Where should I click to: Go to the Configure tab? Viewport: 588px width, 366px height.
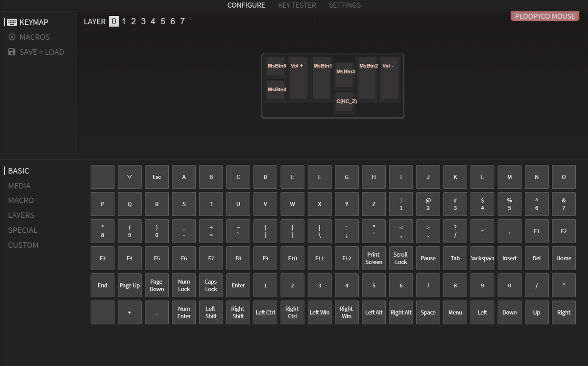(x=246, y=5)
